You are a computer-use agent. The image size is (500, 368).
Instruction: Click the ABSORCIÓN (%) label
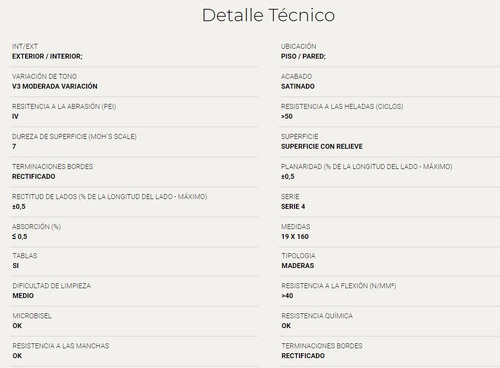point(36,226)
